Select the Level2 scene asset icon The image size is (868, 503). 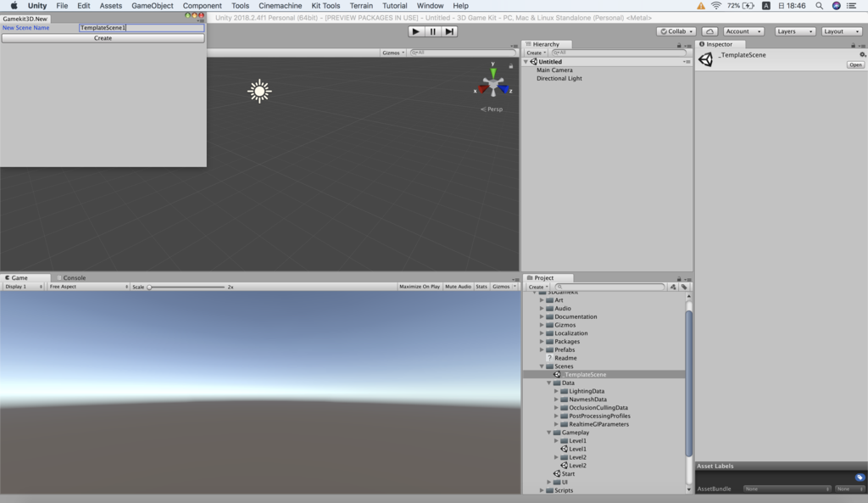tap(564, 466)
